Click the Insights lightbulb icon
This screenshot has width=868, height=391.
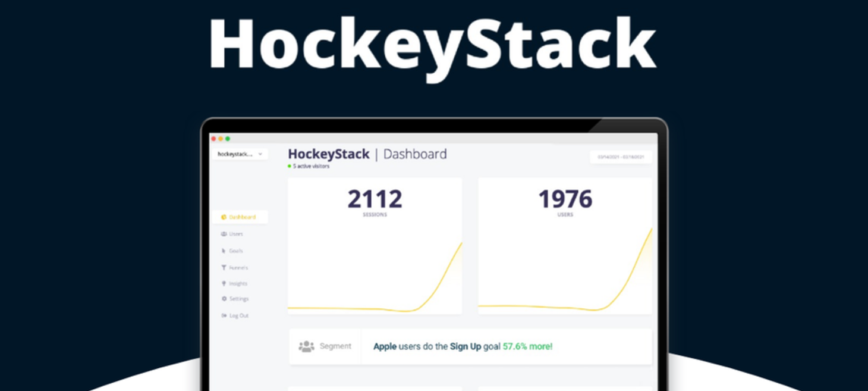tap(224, 284)
